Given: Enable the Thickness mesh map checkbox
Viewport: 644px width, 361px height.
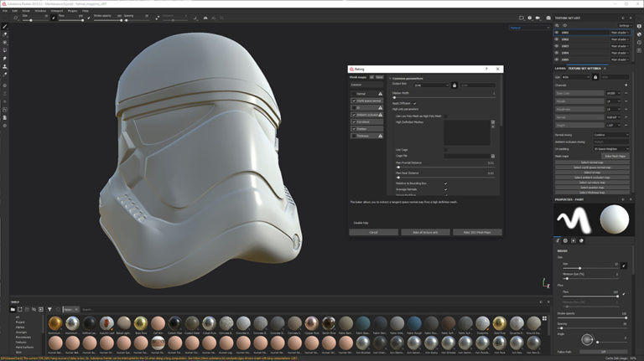Looking at the screenshot, I should click(354, 136).
